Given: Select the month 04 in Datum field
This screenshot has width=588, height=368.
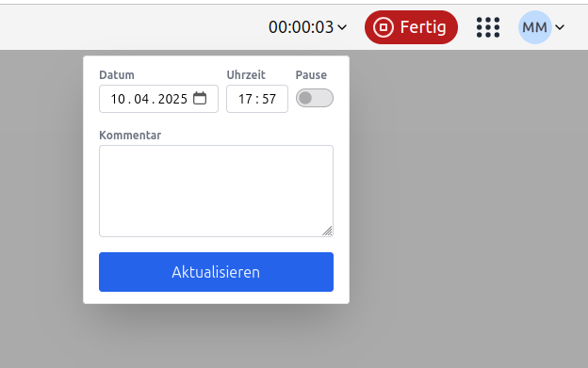Looking at the screenshot, I should click(141, 99).
